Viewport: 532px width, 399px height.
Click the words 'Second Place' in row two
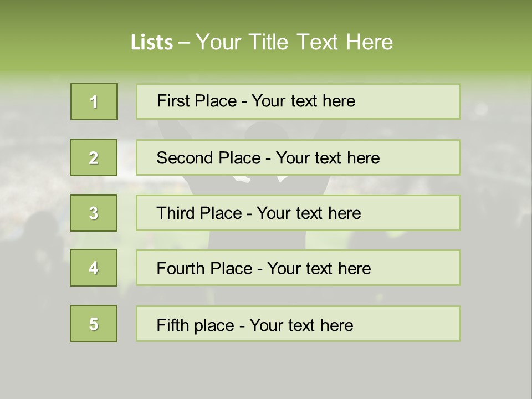208,158
